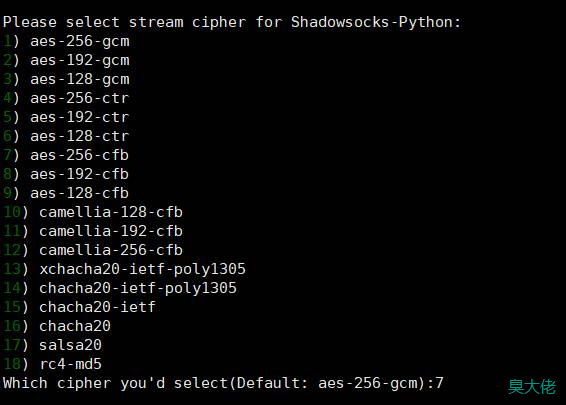Click xchacha20-ietf-poly1305 option

(125, 269)
